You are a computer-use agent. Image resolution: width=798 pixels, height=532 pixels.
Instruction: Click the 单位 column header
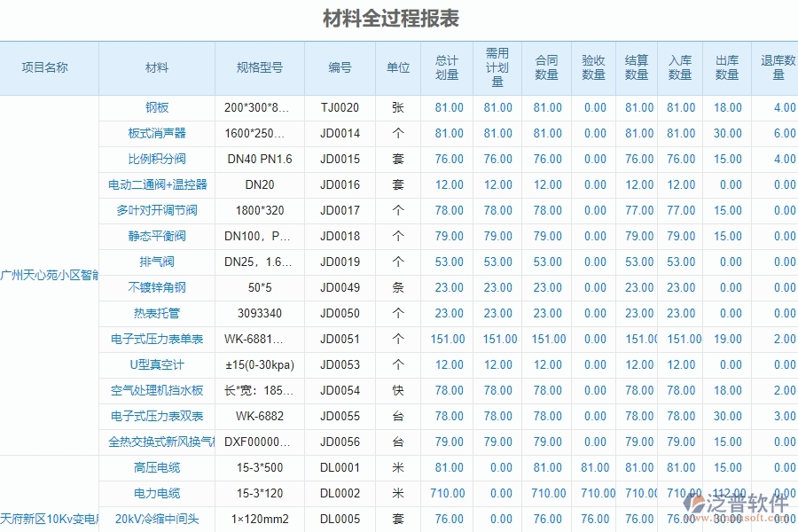(x=397, y=67)
